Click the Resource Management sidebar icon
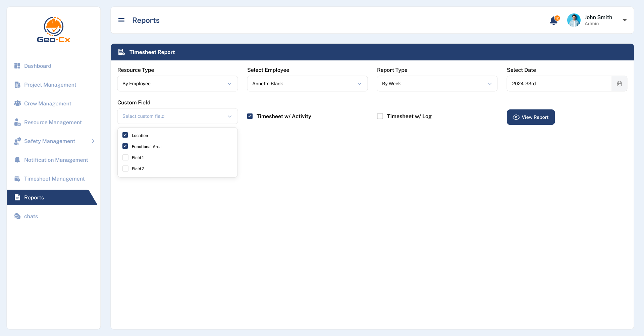Image resolution: width=644 pixels, height=336 pixels. 17,122
